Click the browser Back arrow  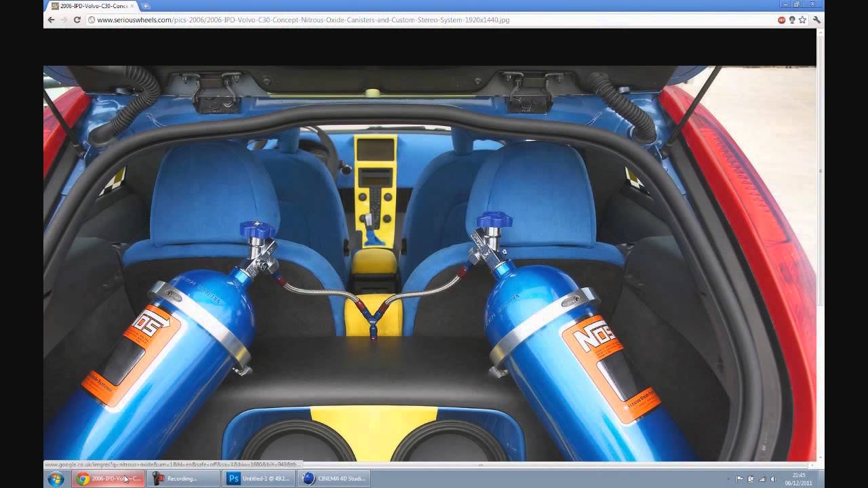tap(51, 20)
